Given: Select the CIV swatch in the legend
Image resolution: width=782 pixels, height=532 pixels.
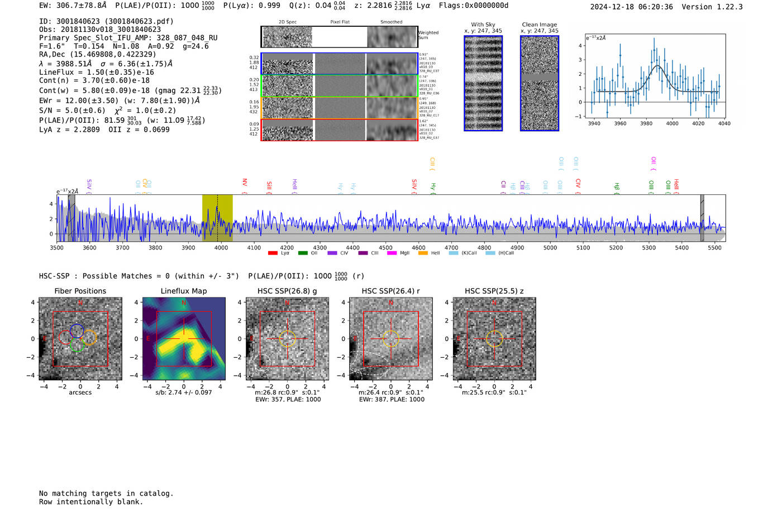Looking at the screenshot, I should point(332,253).
